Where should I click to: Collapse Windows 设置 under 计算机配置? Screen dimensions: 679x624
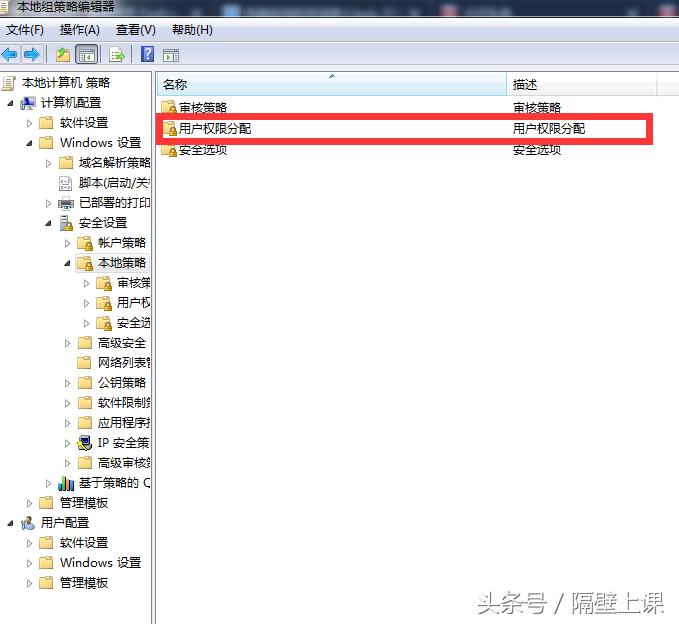coord(29,143)
